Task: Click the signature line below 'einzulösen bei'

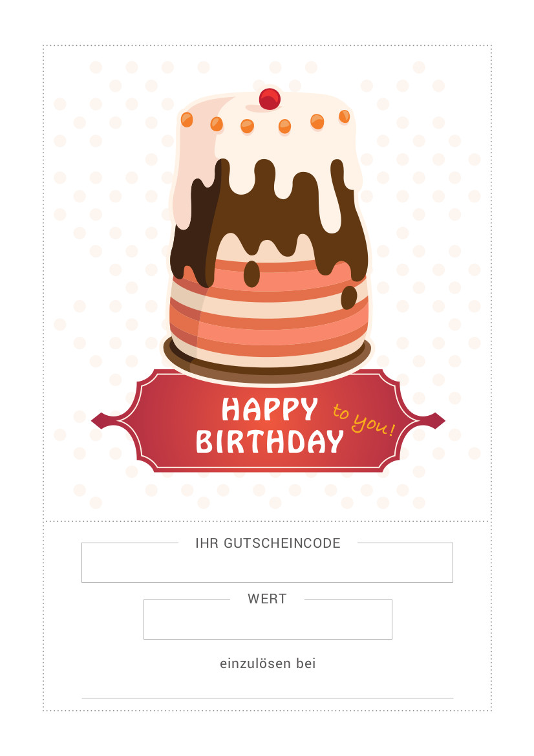Action: [268, 698]
